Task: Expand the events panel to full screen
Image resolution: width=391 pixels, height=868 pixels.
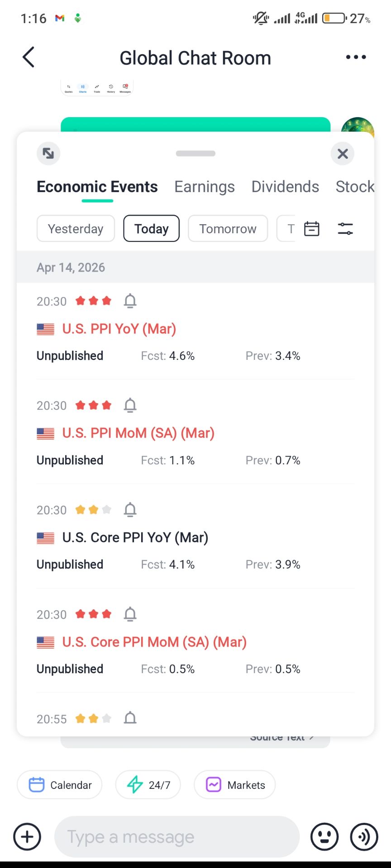Action: [x=48, y=153]
